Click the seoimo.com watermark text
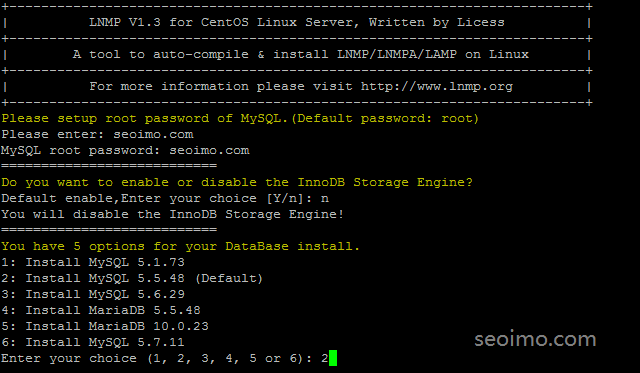Image resolution: width=640 pixels, height=373 pixels. point(535,339)
